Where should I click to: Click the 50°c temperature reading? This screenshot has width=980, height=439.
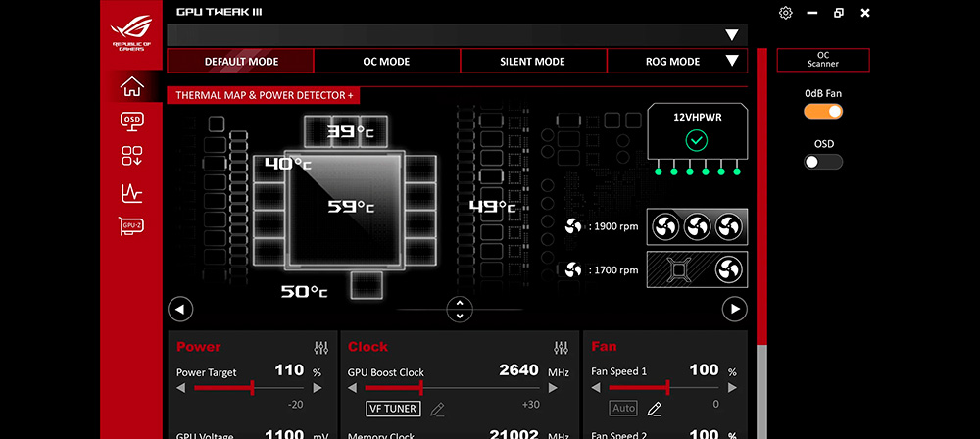[304, 291]
